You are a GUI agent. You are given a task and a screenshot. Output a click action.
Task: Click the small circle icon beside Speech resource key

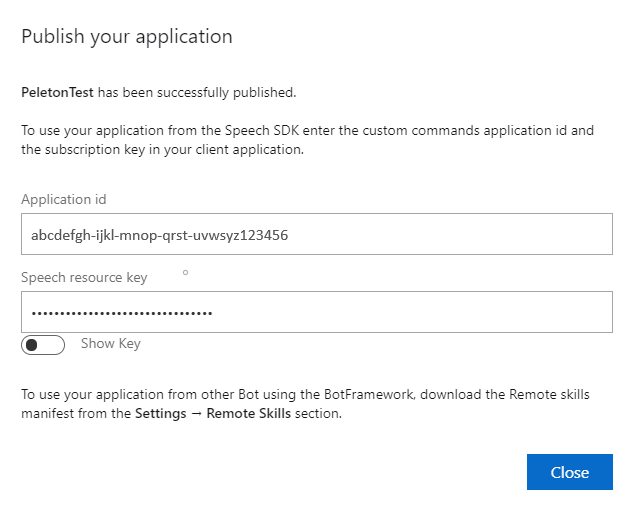(185, 271)
